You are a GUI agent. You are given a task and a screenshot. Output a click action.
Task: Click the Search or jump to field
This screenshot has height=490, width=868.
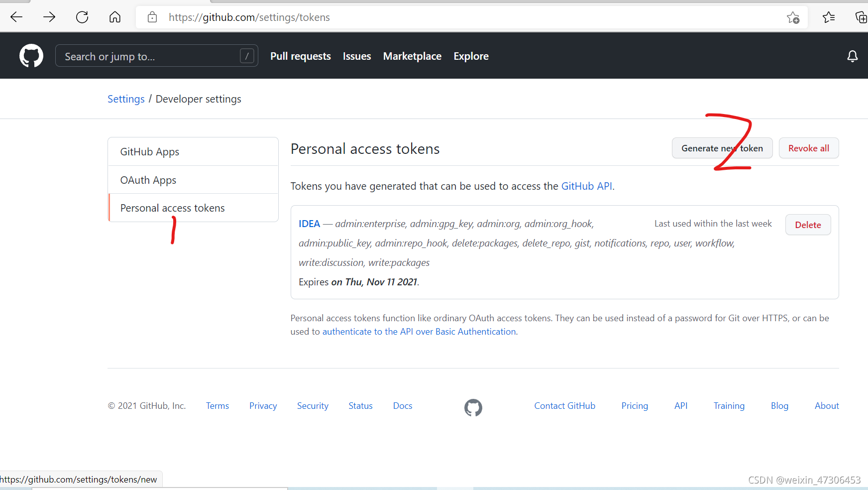(x=157, y=56)
